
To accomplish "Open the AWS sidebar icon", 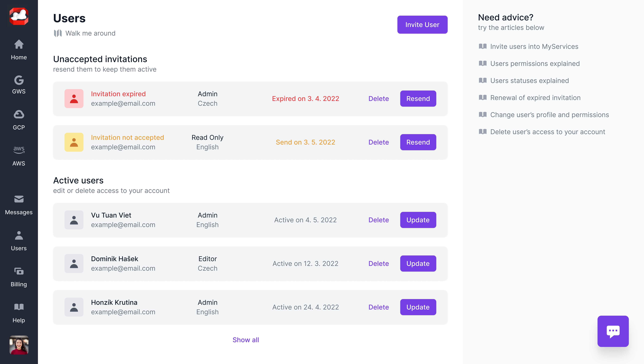I will tap(19, 150).
